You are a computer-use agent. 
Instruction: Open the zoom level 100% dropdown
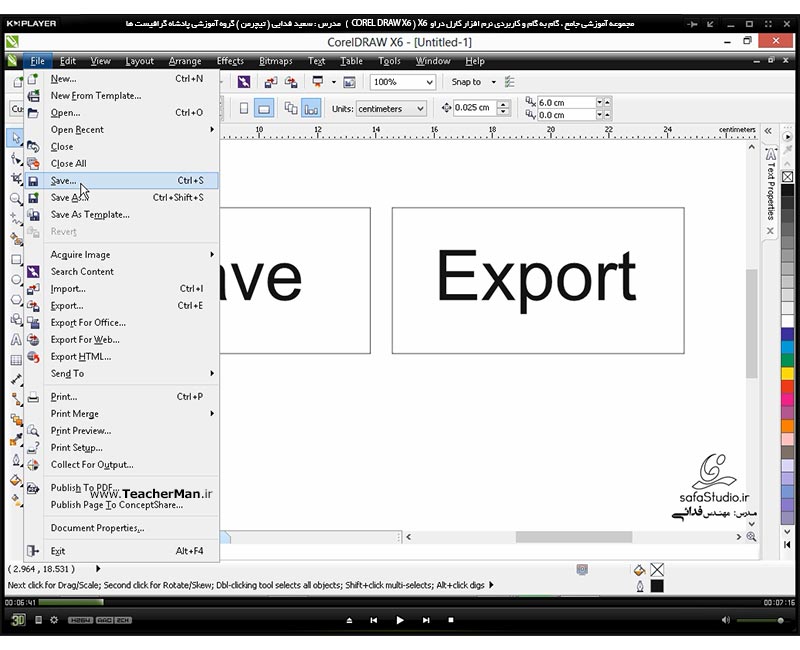point(430,82)
